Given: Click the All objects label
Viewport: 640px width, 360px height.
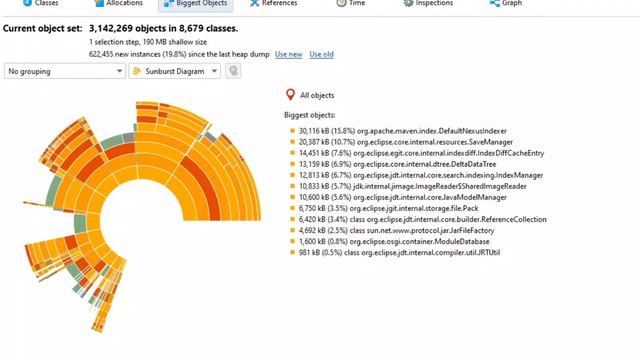Looking at the screenshot, I should pos(317,96).
